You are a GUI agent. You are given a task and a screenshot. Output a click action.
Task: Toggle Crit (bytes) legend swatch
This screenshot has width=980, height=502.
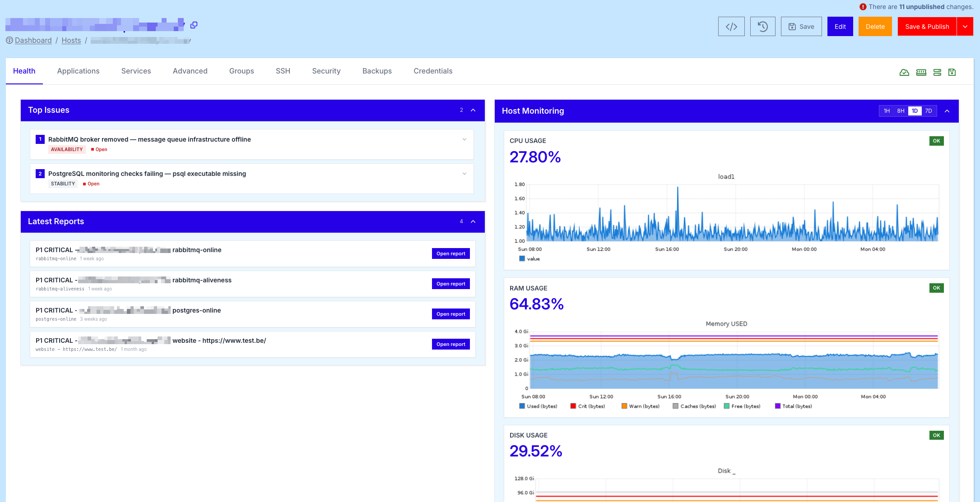point(573,406)
